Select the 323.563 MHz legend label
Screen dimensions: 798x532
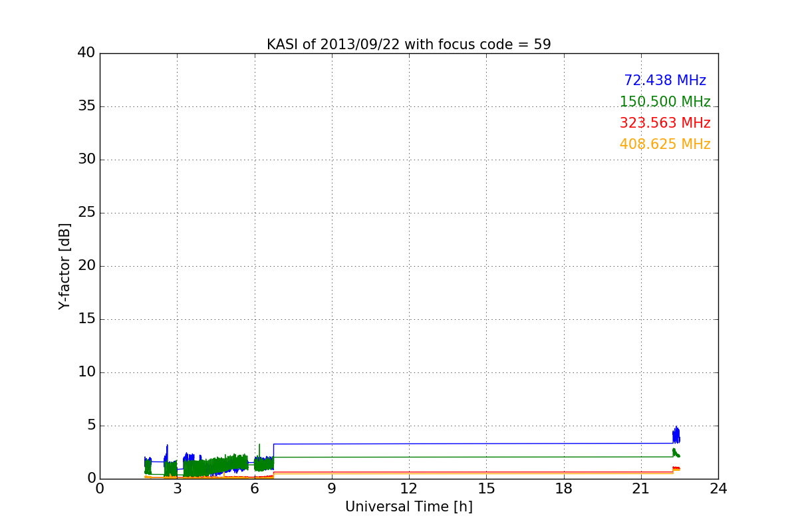pos(665,123)
